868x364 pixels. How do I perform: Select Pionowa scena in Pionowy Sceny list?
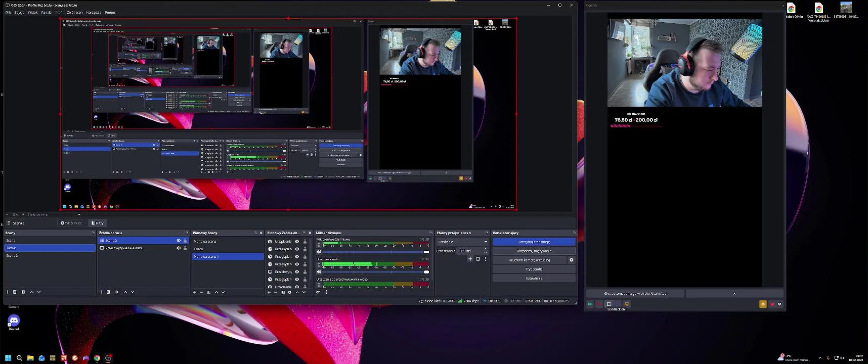tap(227, 241)
